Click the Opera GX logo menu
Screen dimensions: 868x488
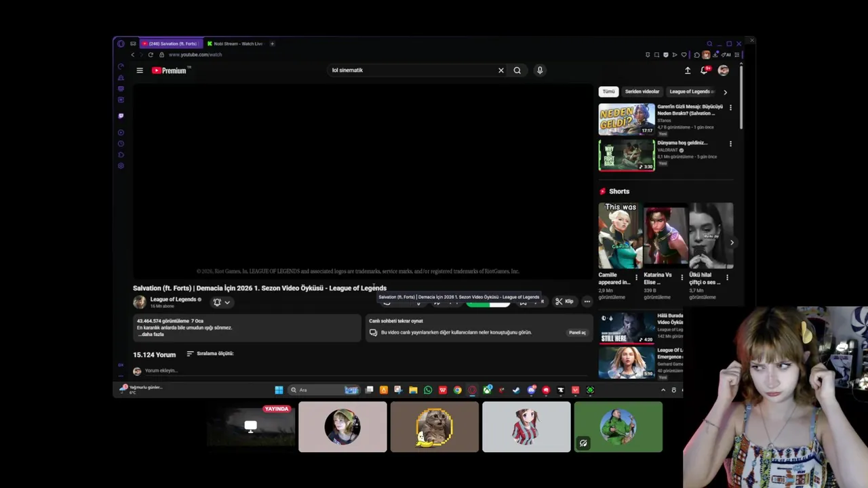coord(121,43)
